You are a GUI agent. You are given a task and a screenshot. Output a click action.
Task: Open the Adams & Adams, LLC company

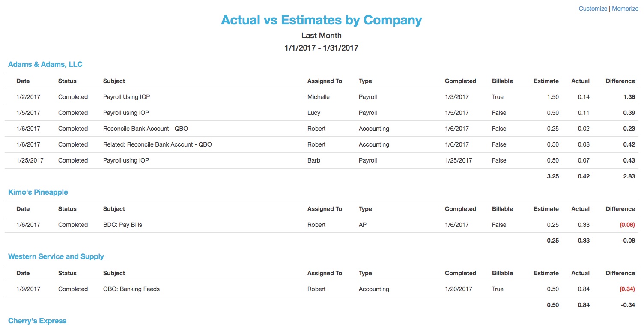click(45, 64)
